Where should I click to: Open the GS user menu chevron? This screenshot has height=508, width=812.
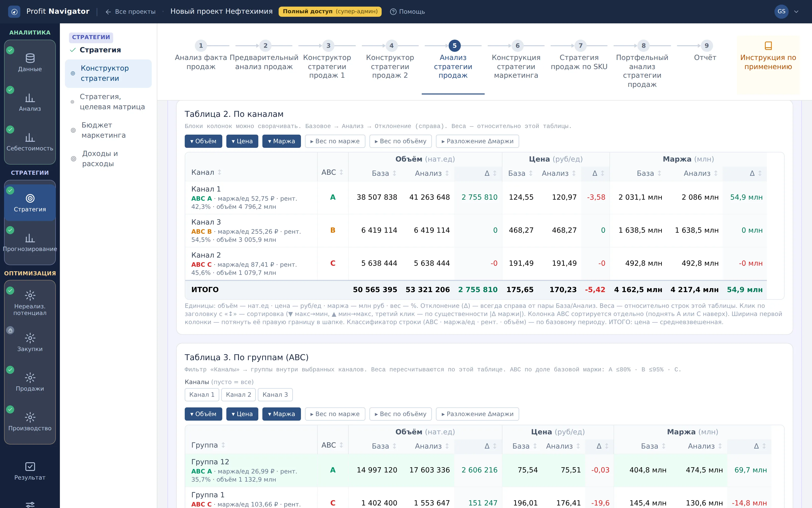tap(796, 12)
